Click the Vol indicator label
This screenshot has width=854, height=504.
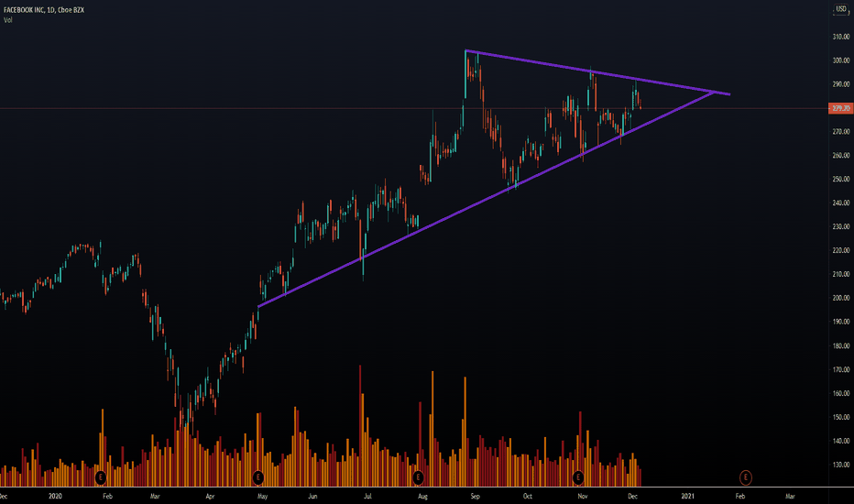tap(7, 20)
